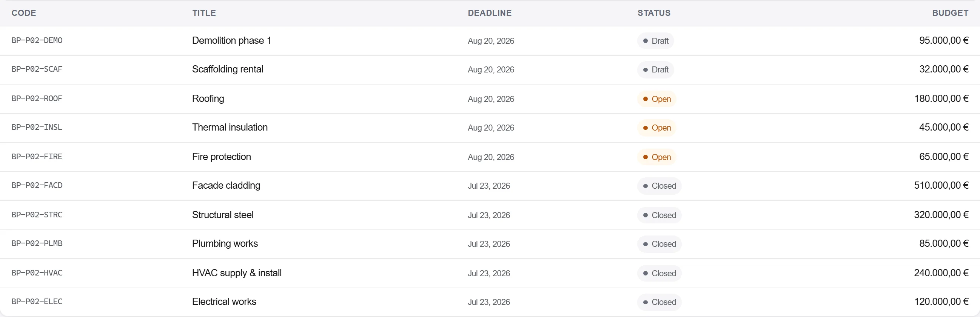Select the STATUS column header
The height and width of the screenshot is (317, 980).
(653, 13)
